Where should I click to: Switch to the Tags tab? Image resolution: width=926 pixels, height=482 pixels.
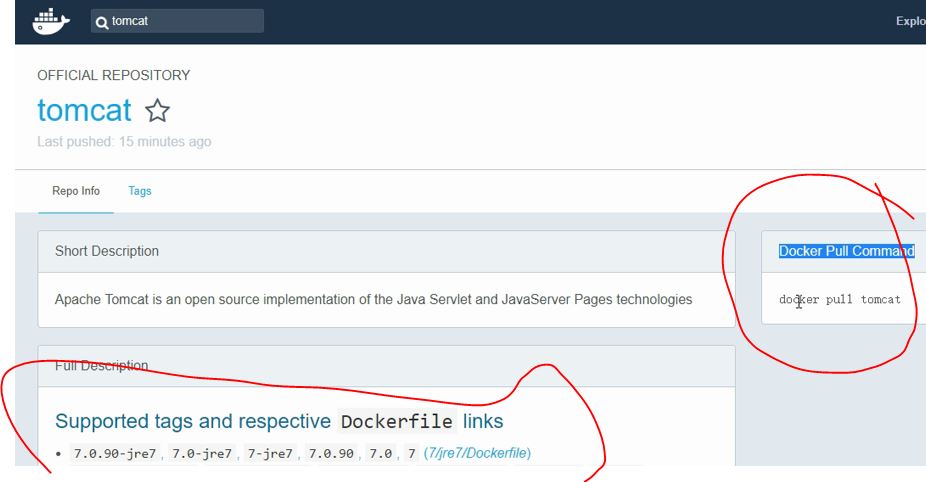140,191
